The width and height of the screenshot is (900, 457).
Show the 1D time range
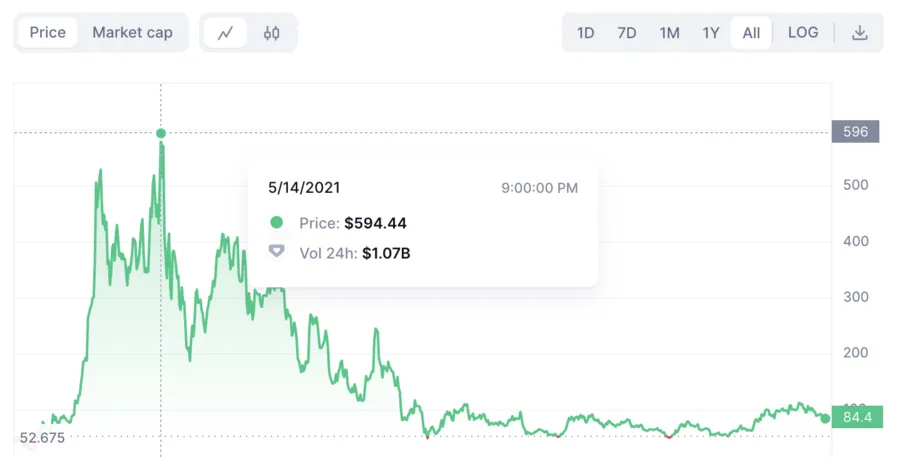(585, 33)
